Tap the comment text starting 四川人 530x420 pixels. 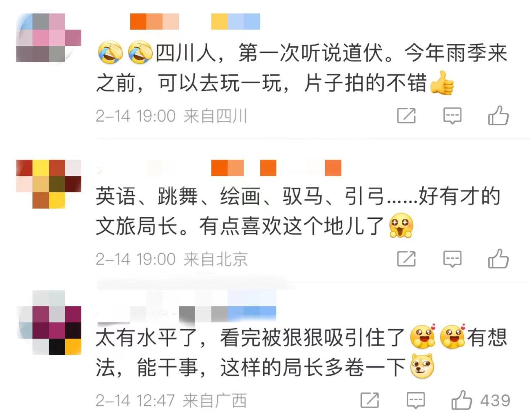tap(302, 68)
